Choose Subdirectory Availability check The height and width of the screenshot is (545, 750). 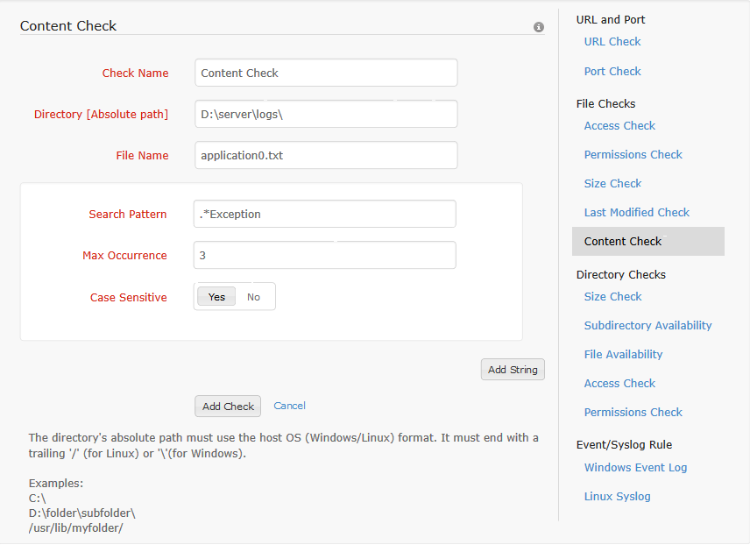[x=647, y=326]
